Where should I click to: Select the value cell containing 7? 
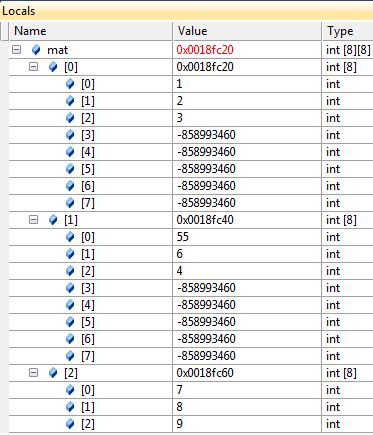247,390
